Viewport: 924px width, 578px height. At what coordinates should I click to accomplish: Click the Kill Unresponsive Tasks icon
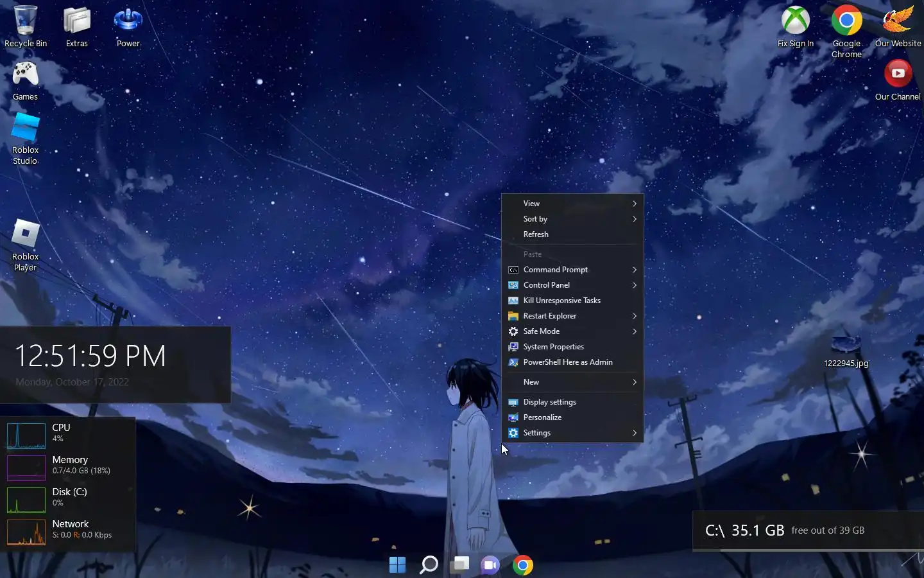point(513,301)
